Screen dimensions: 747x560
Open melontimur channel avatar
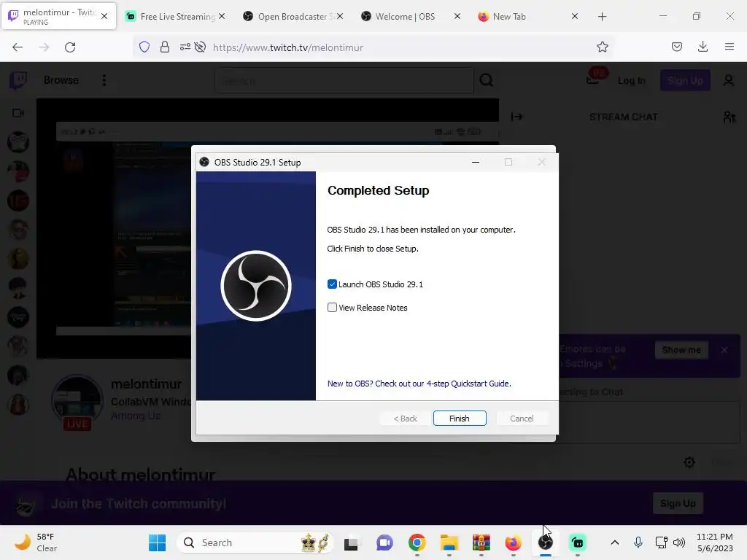[x=77, y=400]
